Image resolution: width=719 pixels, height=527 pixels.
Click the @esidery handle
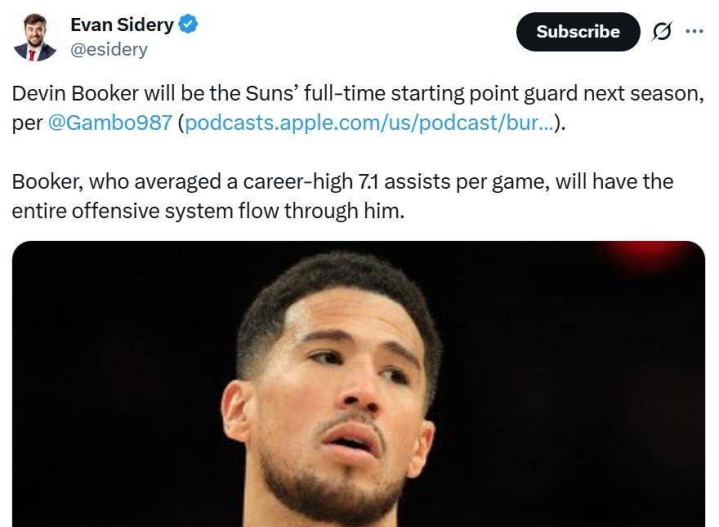[109, 49]
